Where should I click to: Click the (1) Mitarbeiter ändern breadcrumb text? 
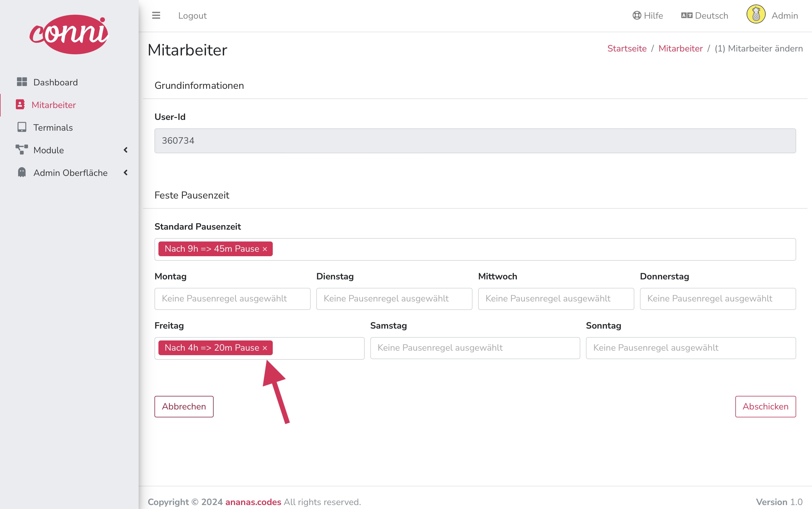pyautogui.click(x=759, y=48)
